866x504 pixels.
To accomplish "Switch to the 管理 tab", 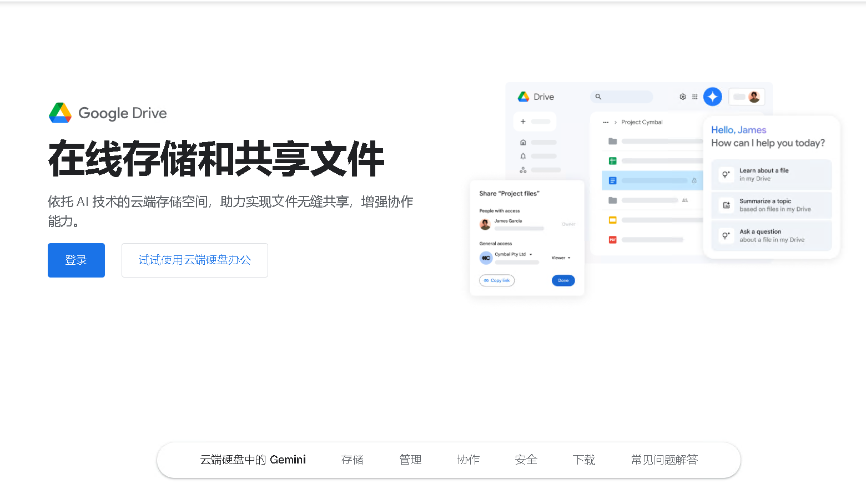I will click(410, 460).
